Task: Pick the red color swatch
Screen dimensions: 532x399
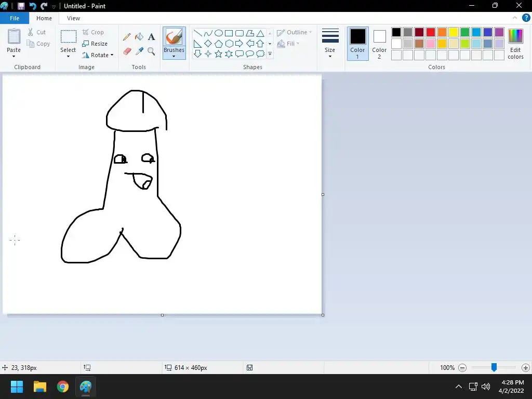Action: tap(431, 32)
